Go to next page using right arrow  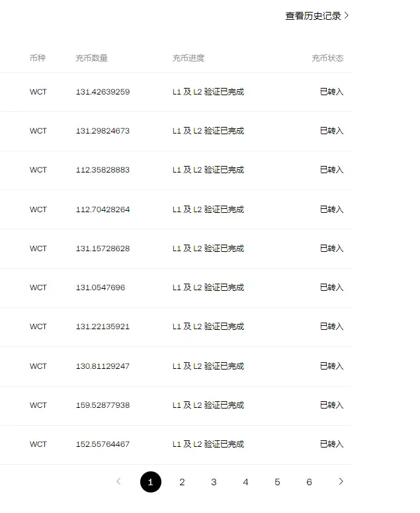341,481
